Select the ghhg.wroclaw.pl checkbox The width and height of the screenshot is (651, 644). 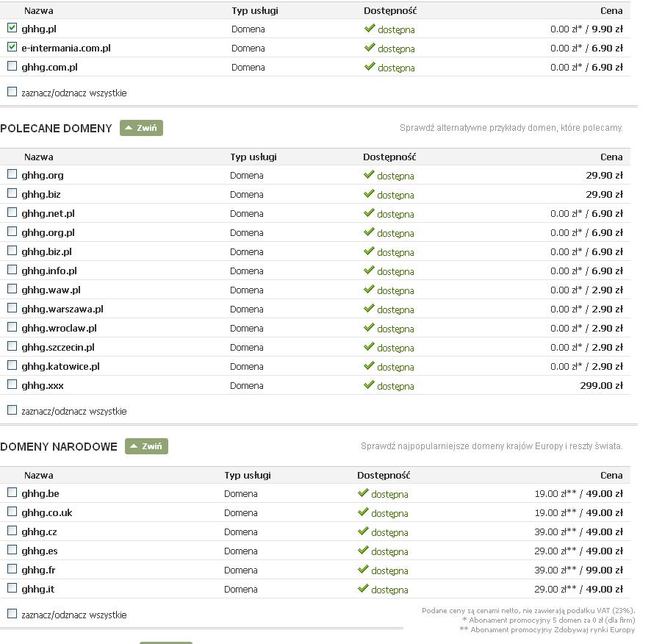(12, 327)
